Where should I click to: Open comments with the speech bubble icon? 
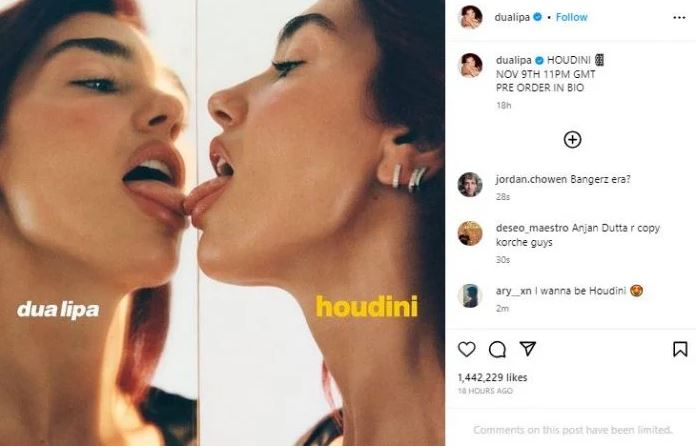(x=497, y=350)
